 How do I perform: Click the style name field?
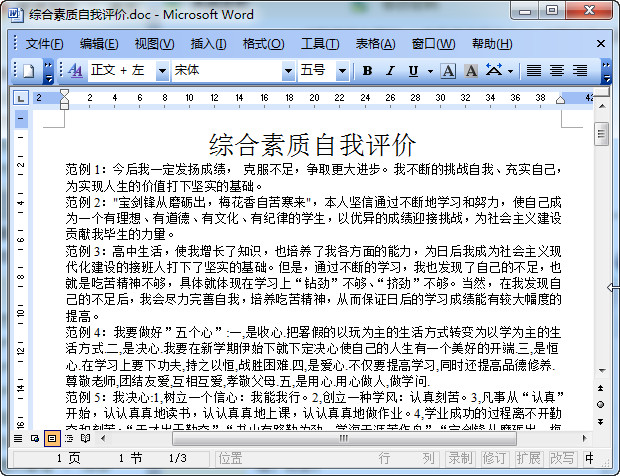click(122, 71)
